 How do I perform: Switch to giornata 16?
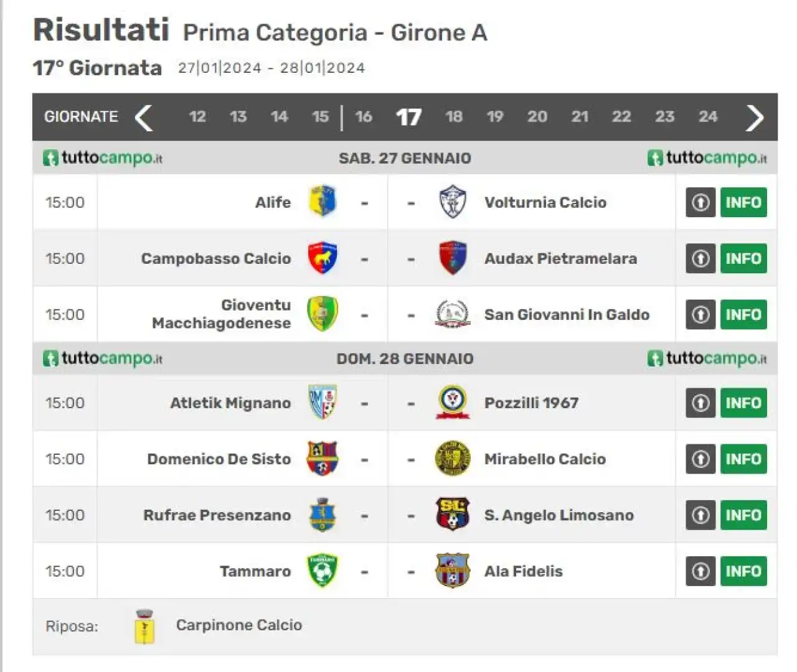click(364, 116)
